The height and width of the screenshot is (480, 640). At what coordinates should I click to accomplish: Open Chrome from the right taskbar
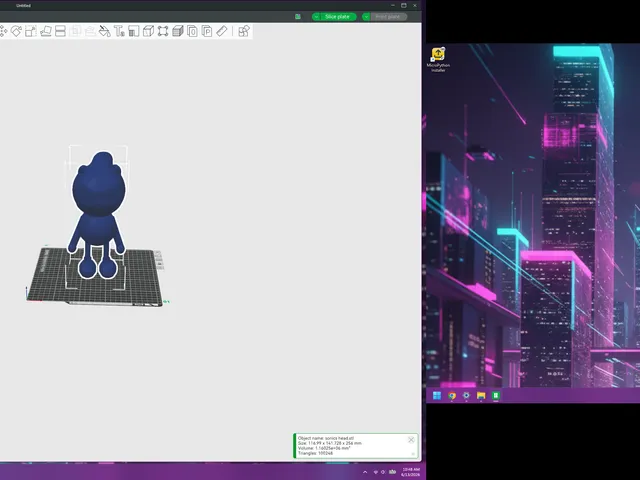tap(452, 396)
